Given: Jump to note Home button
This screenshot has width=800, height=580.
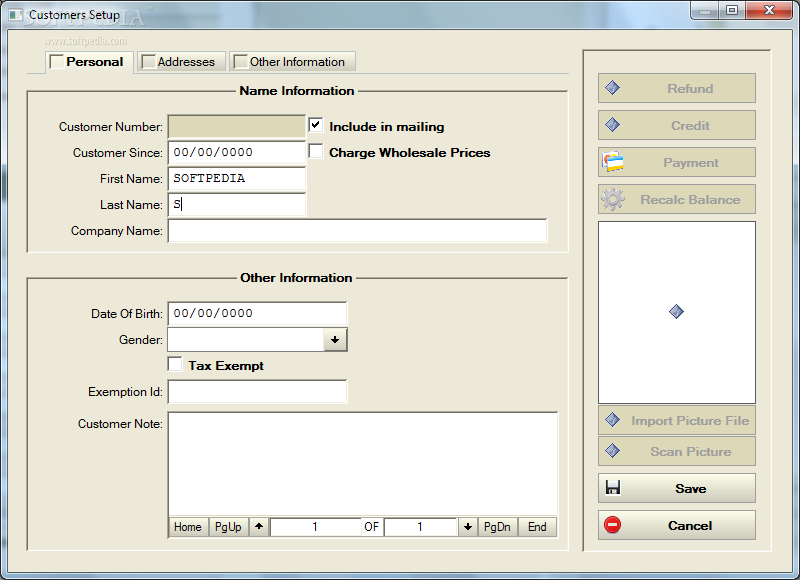Looking at the screenshot, I should (x=188, y=526).
